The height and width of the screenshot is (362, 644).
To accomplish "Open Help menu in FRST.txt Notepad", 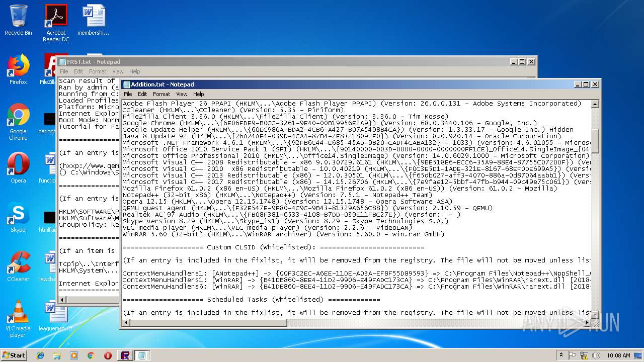I will pyautogui.click(x=135, y=71).
